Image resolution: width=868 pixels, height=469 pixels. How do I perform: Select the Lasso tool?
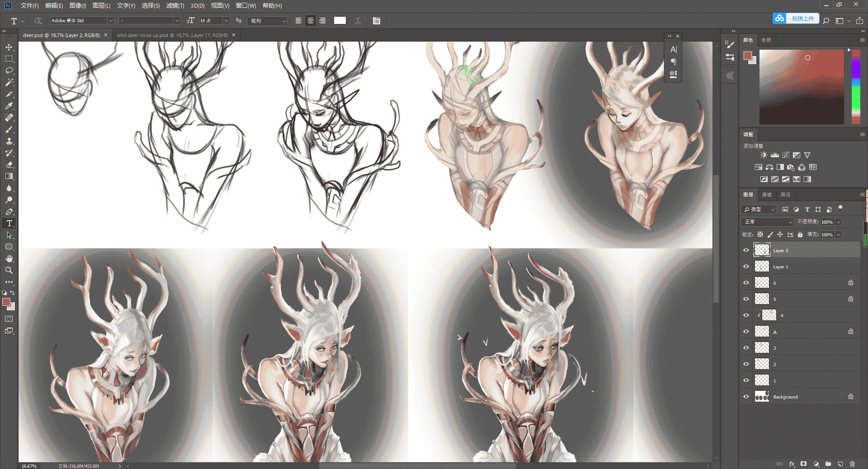point(9,71)
